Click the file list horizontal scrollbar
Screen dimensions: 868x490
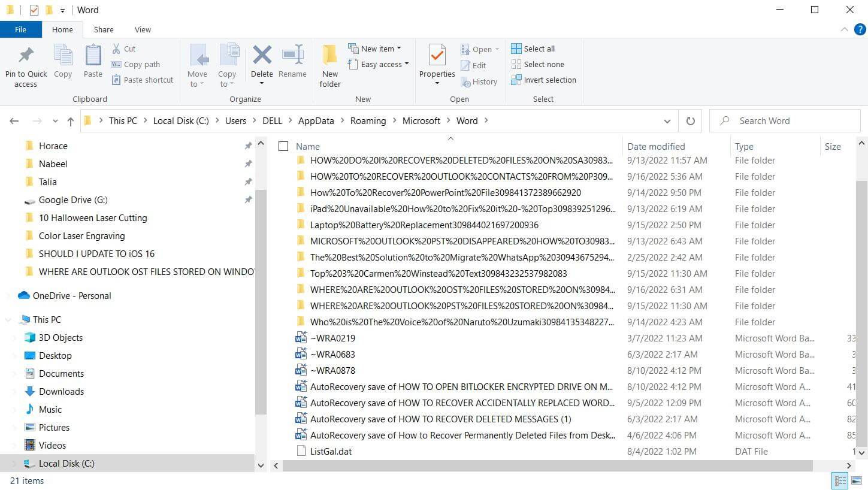[x=547, y=465]
